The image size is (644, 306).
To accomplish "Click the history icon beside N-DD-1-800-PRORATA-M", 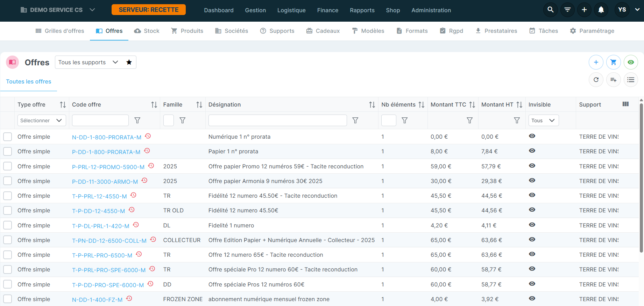I will (148, 136).
